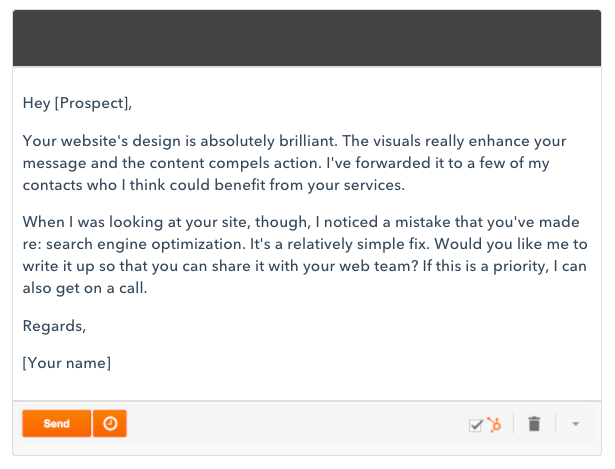Toggle the HubSpot tracking checkbox
The width and height of the screenshot is (615, 469).
[475, 425]
